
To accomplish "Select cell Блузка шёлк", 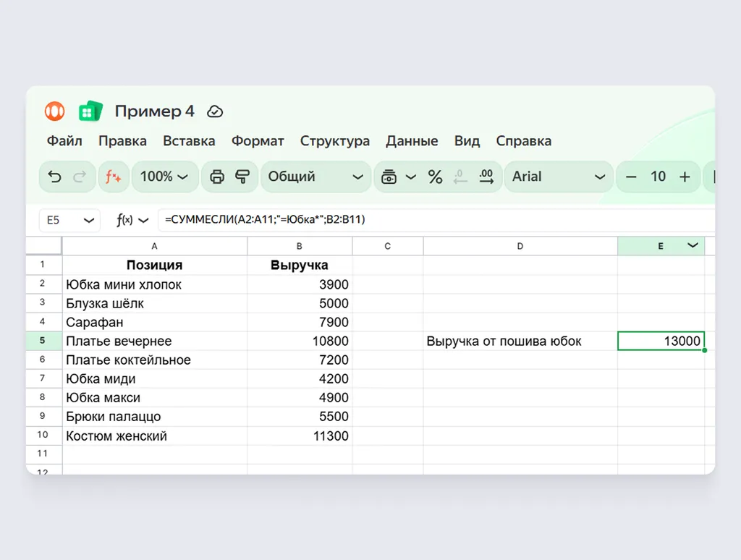I will 155,303.
